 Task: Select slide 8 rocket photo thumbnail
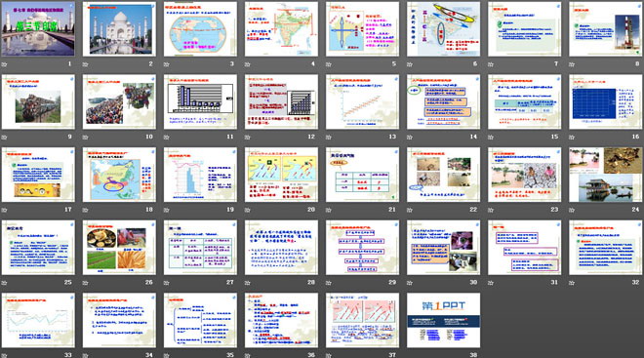click(x=606, y=28)
